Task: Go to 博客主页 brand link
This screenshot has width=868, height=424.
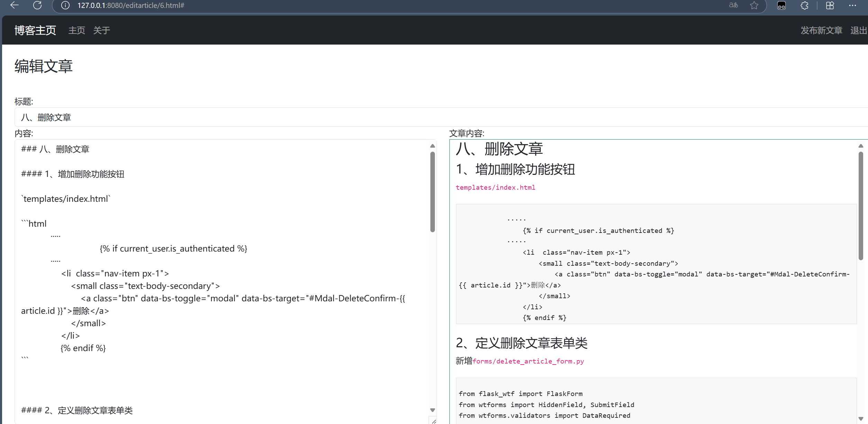Action: point(35,30)
